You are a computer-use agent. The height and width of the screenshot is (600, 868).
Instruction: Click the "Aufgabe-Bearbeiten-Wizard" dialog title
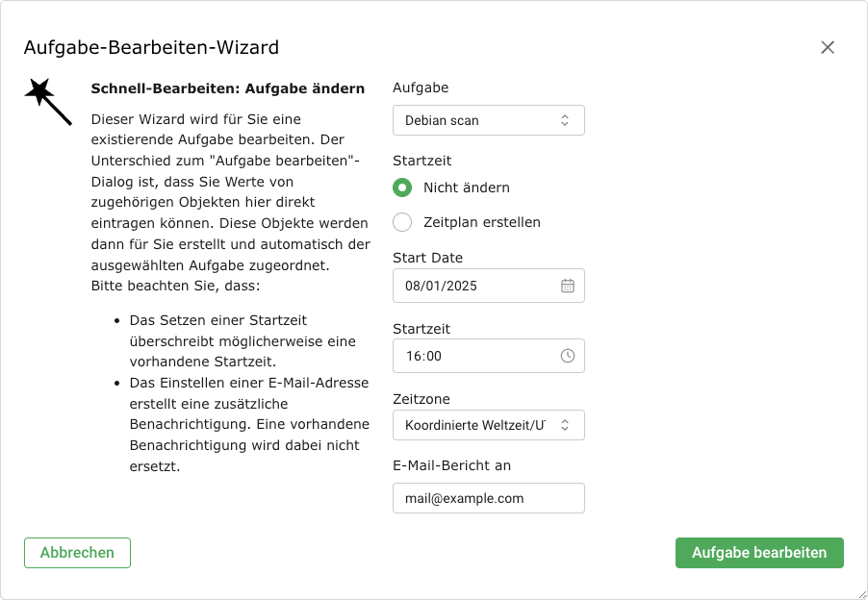[151, 47]
